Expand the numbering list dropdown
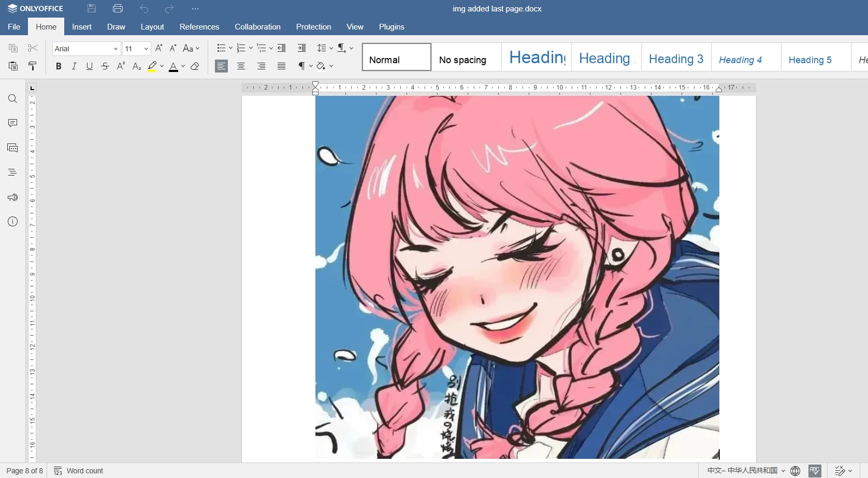Viewport: 868px width, 478px height. [x=251, y=48]
